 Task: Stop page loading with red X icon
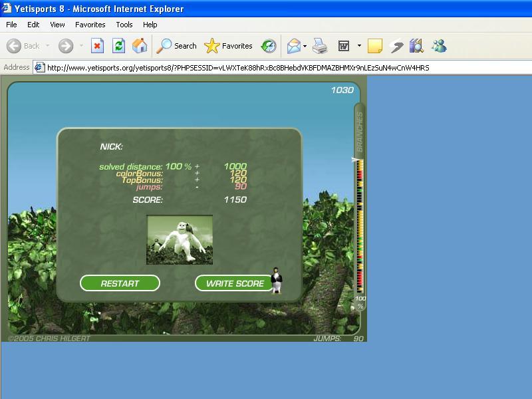(97, 46)
